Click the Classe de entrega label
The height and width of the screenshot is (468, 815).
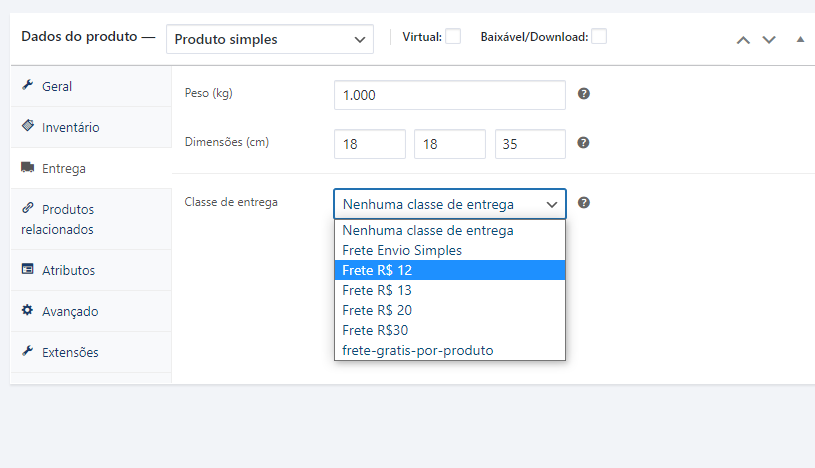coord(231,202)
